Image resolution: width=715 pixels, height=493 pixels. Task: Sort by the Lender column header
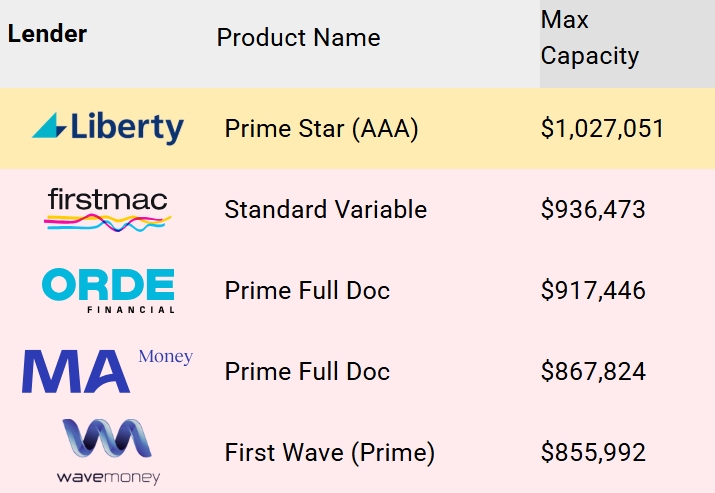click(x=47, y=34)
